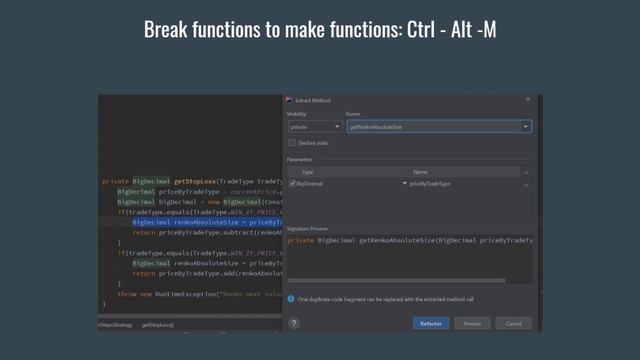This screenshot has height=360, width=640.
Task: Enable the Declare static checkbox
Action: pyautogui.click(x=292, y=142)
